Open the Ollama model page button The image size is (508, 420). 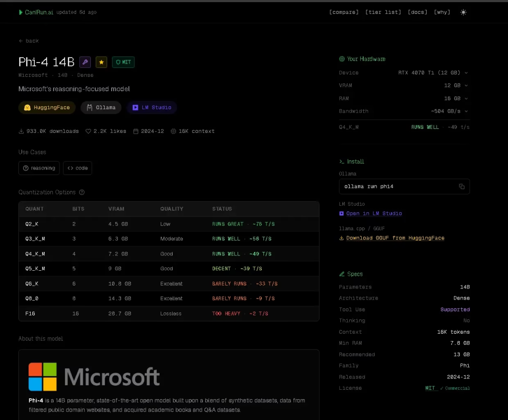tap(101, 108)
